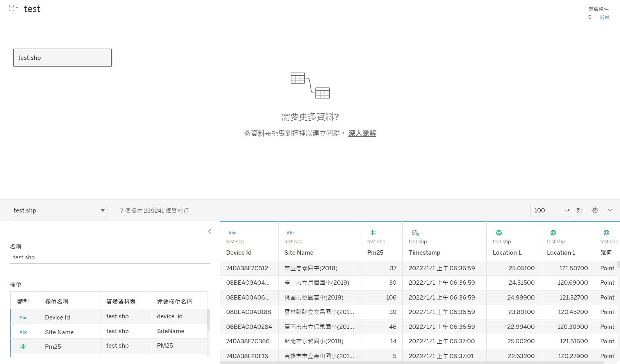This screenshot has height=364, width=620.
Task: Open the data grid settings gear
Action: [595, 210]
